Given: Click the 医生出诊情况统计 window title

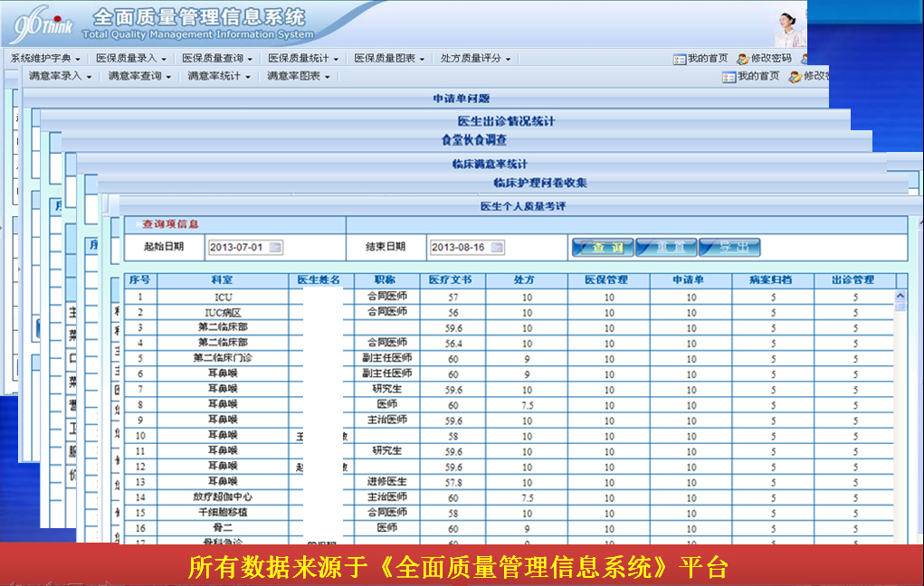Looking at the screenshot, I should [x=506, y=121].
